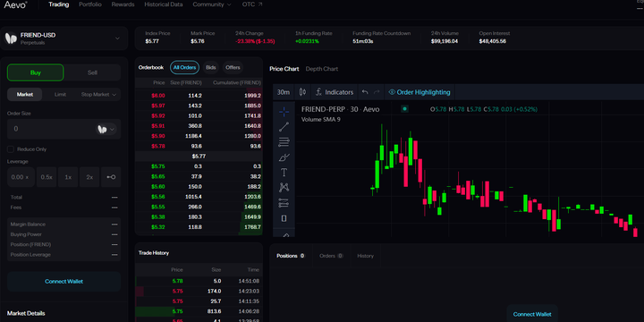Open the Stop Market order dropdown

click(98, 95)
